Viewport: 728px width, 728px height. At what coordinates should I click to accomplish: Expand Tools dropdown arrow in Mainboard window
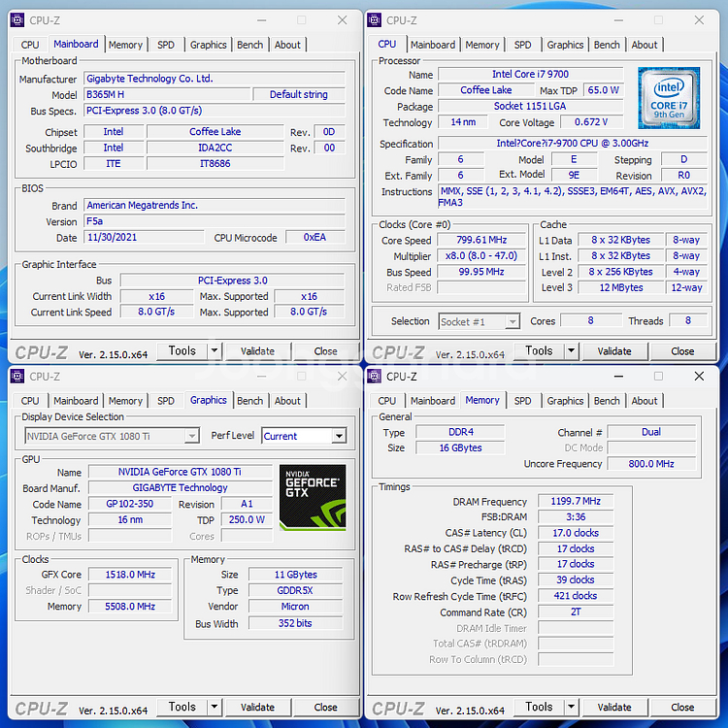(x=215, y=351)
